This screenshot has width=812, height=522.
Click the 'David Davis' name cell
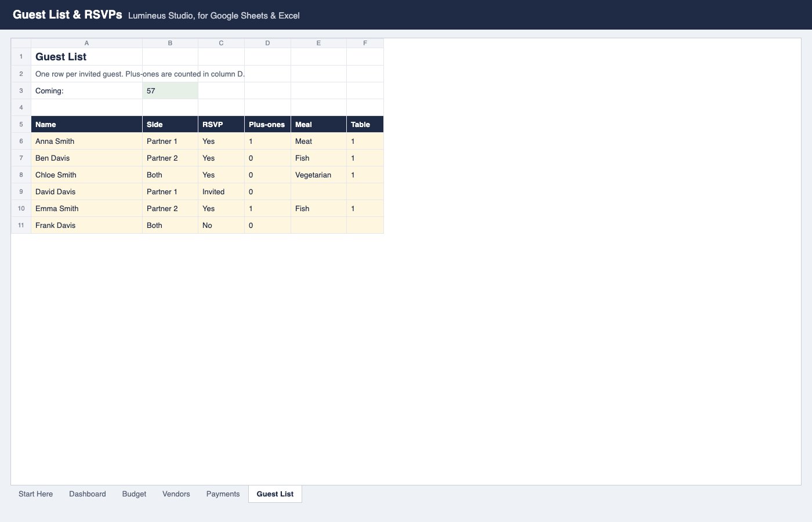(86, 191)
